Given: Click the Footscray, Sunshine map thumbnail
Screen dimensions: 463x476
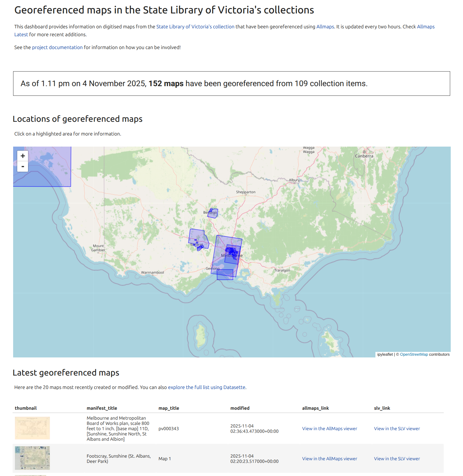Looking at the screenshot, I should click(x=32, y=458).
